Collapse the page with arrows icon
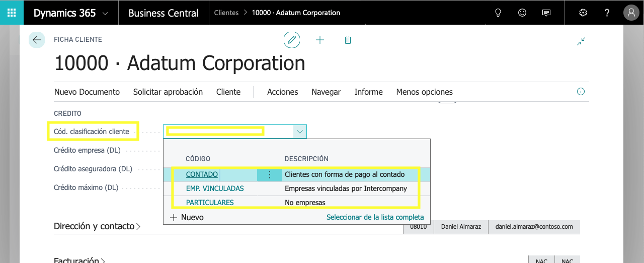Viewport: 644px width, 263px height. (x=581, y=41)
